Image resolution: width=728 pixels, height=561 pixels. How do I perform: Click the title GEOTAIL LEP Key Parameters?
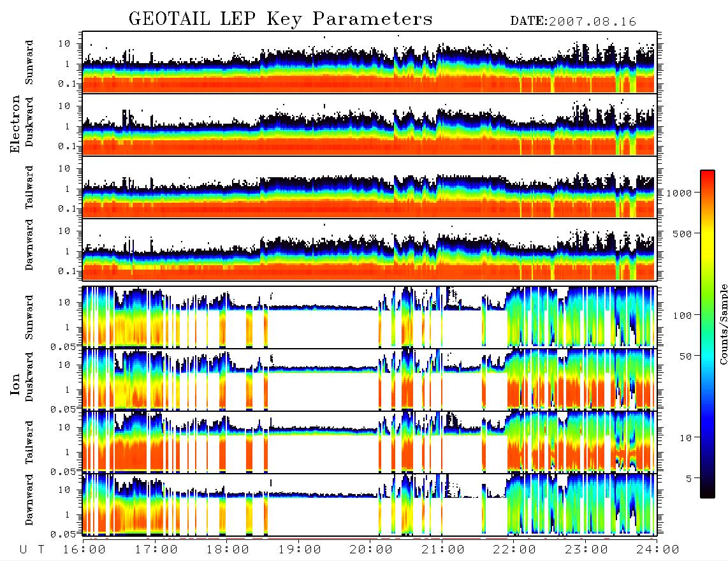point(280,20)
